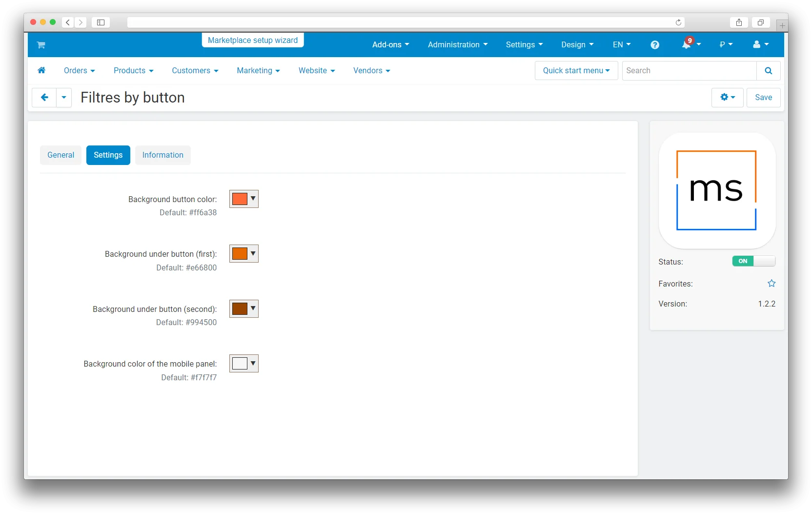Go to admin home dashboard icon
Viewport: 812px width, 514px height.
click(41, 70)
